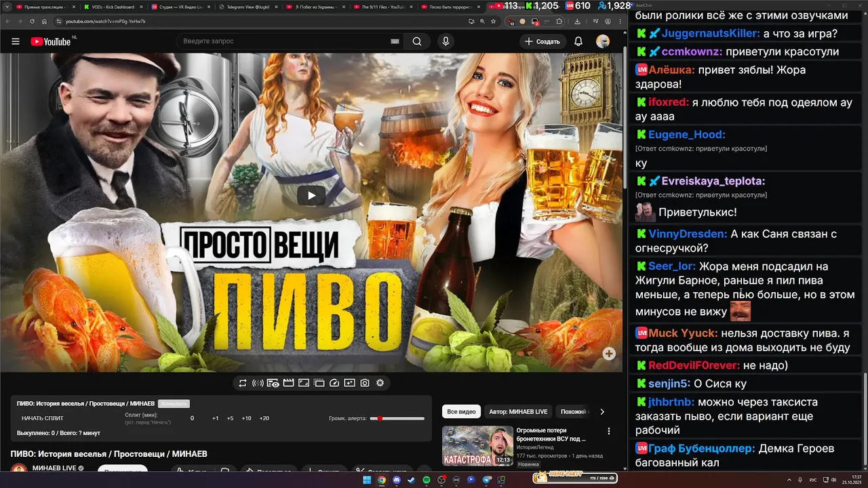This screenshot has height=488, width=868.
Task: Click the plus circle overlay on video corner
Action: [x=609, y=353]
